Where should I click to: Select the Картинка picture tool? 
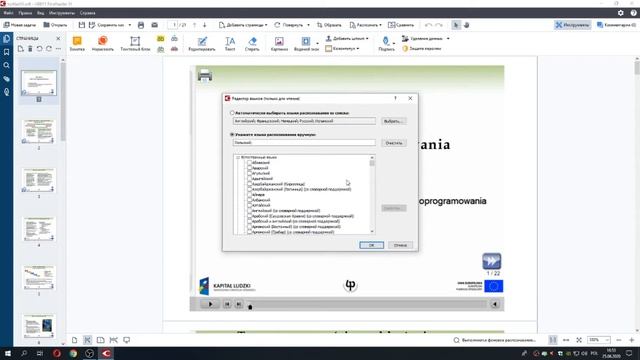coord(279,44)
